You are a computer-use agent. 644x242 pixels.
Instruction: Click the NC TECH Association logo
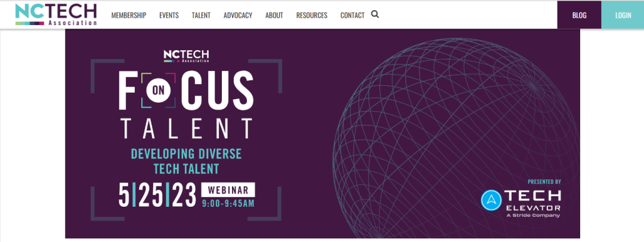point(56,15)
